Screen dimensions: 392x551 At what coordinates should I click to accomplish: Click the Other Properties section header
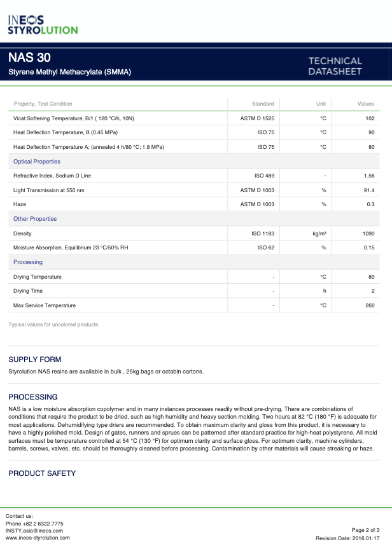click(35, 219)
